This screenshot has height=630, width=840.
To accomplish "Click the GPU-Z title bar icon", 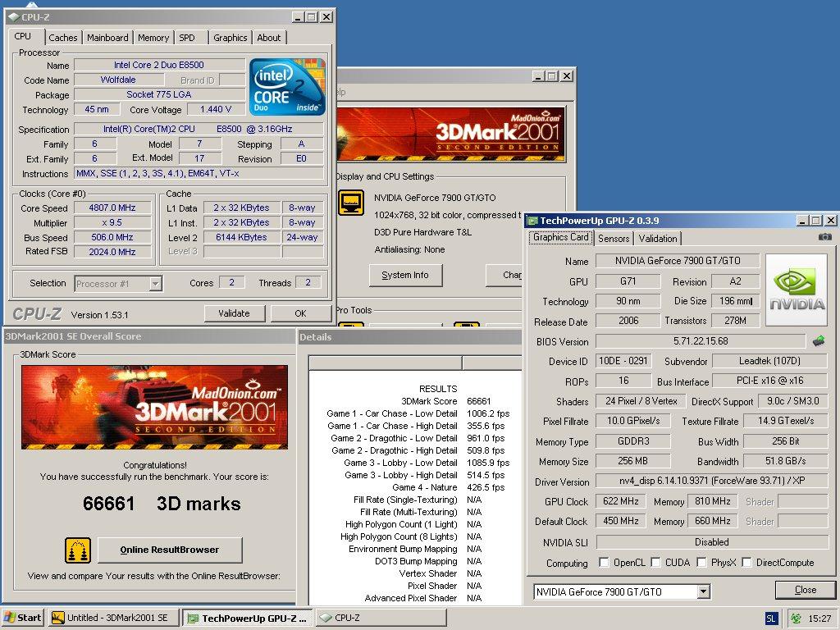I will pyautogui.click(x=532, y=221).
